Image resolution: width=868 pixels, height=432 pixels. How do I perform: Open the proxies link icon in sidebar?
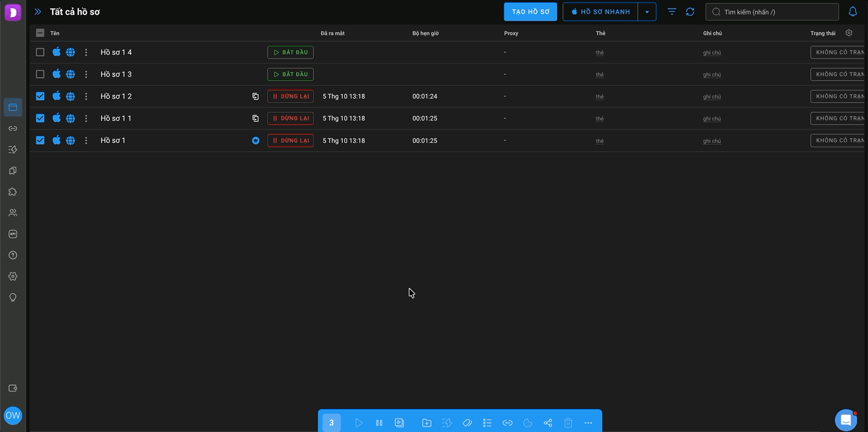(13, 129)
